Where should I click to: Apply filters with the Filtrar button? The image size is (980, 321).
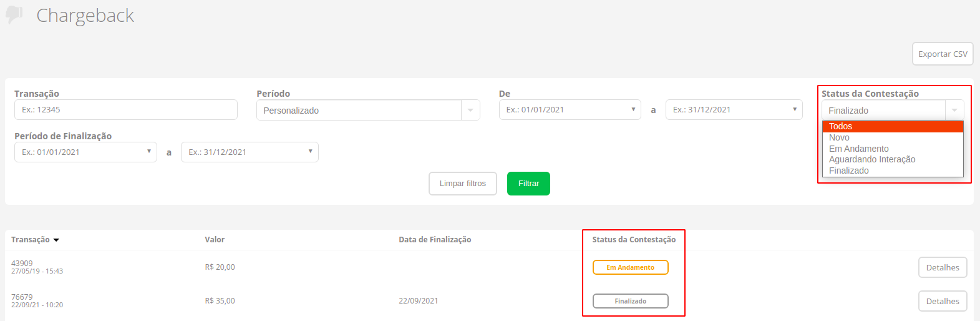click(x=528, y=184)
